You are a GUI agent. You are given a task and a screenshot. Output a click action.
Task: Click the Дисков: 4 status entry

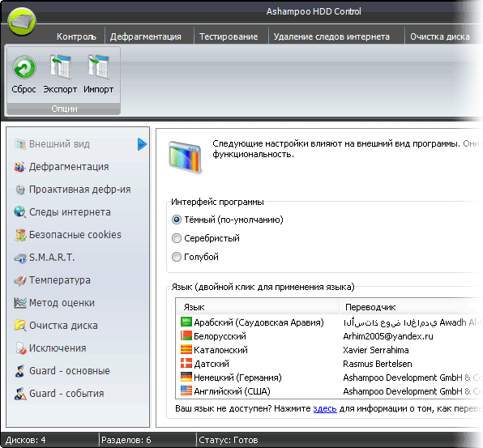pos(26,440)
